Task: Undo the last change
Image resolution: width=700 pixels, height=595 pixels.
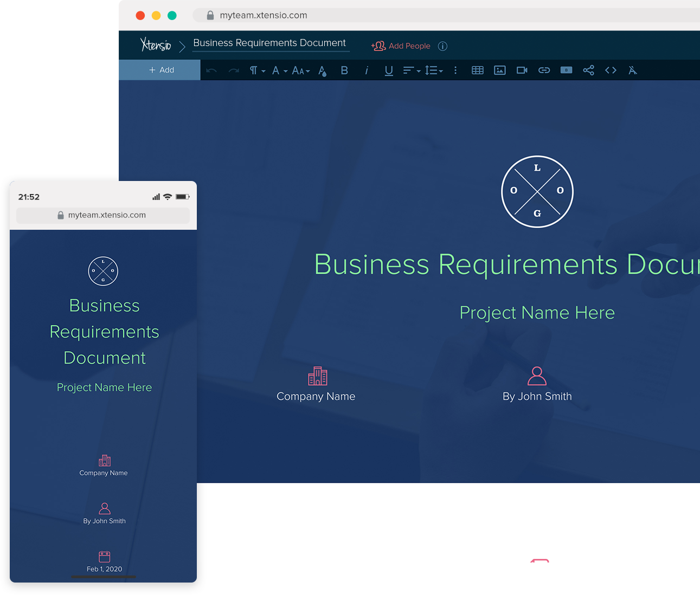Action: coord(211,70)
